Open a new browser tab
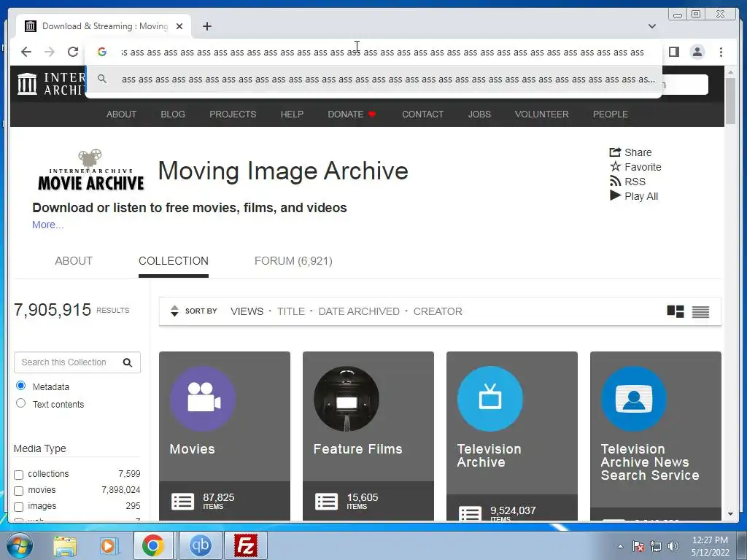Image resolution: width=747 pixels, height=560 pixels. coord(206,26)
